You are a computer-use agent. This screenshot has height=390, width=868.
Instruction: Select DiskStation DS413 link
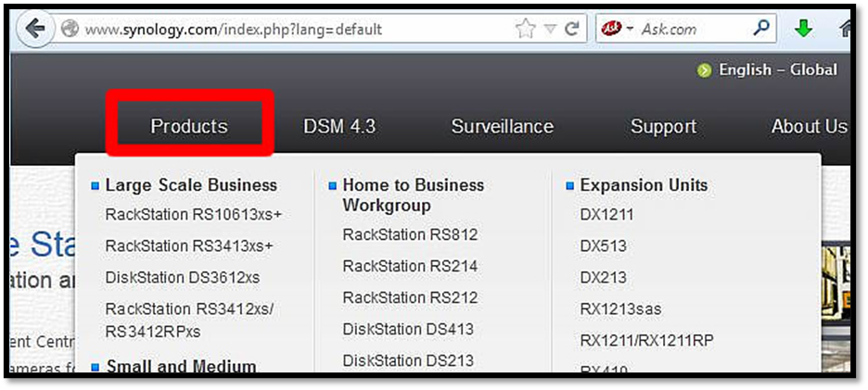pos(408,329)
